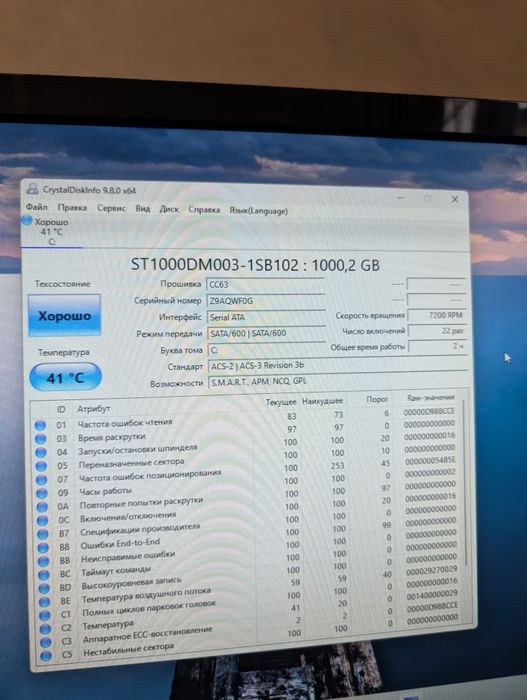Click status icon for attribute C5

pos(46,655)
